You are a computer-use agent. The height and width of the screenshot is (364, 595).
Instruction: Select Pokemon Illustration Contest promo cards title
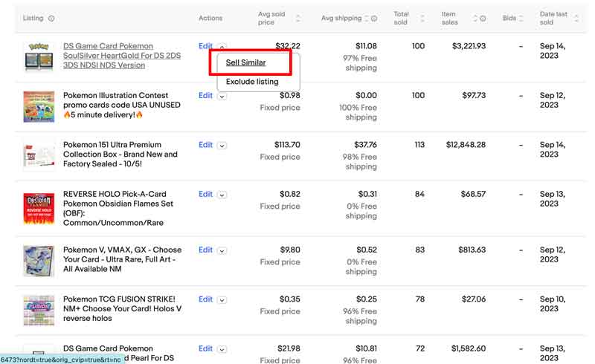tap(122, 105)
